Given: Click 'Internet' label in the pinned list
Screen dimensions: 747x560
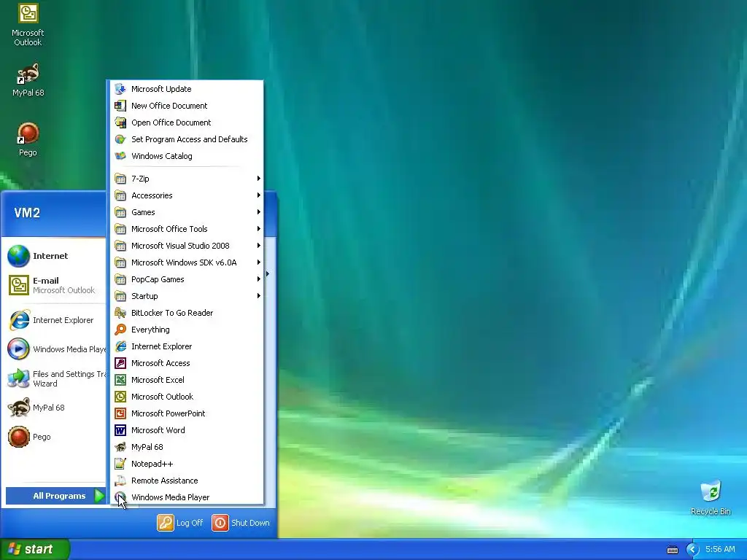Looking at the screenshot, I should click(x=50, y=256).
